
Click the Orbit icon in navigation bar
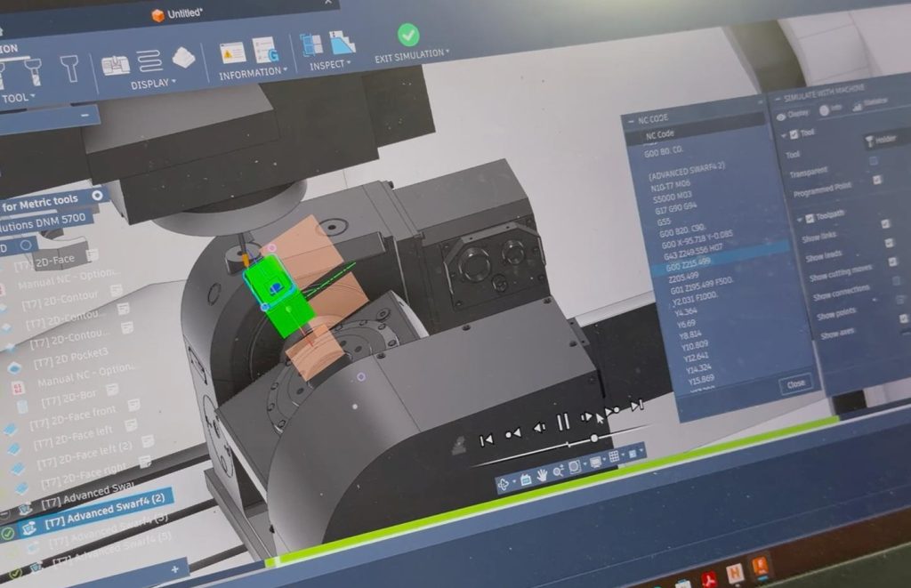point(504,484)
